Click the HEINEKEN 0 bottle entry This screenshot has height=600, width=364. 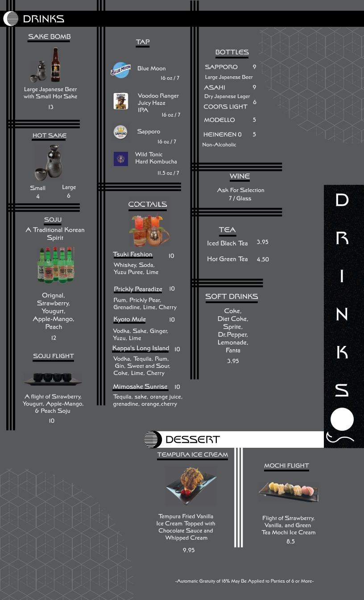[223, 134]
